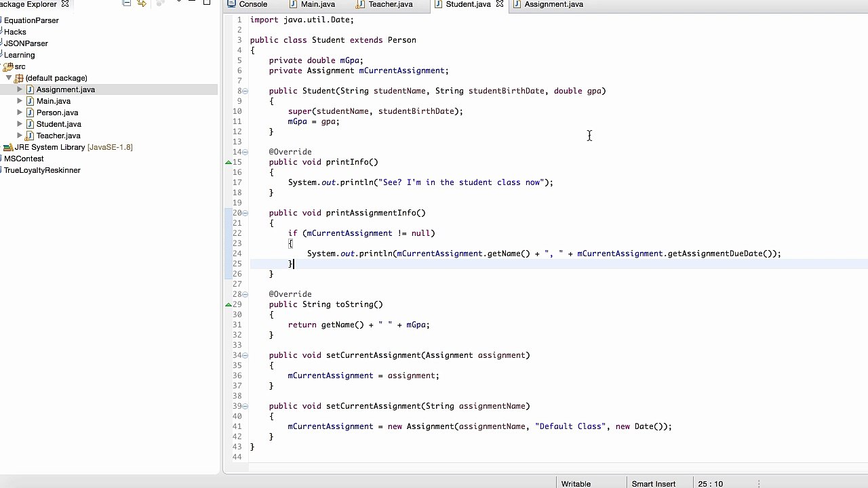
Task: Select the TrueLoyaltyReskinner project
Action: pos(42,170)
